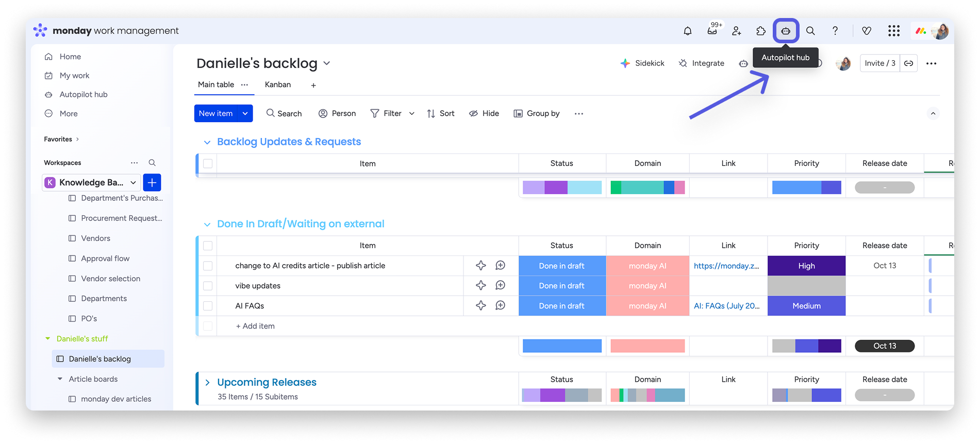Screen dimensions: 980x444
Task: Click the user profile avatar in top bar
Action: click(x=940, y=31)
